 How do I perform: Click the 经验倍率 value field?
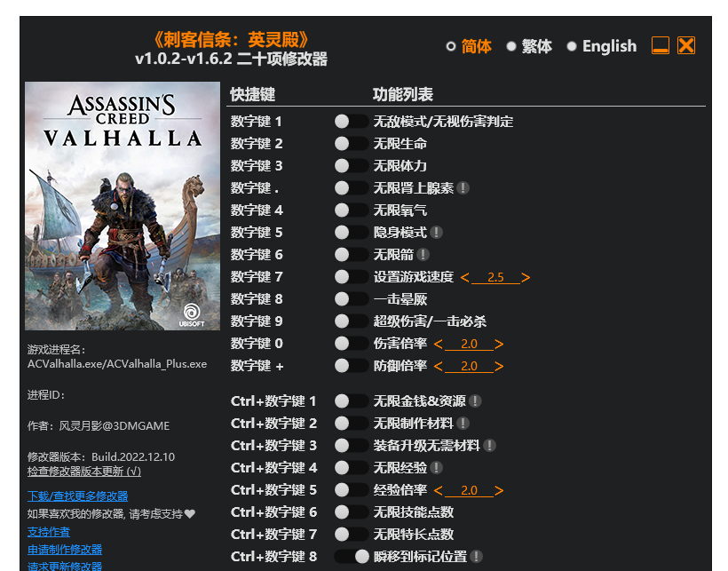469,491
